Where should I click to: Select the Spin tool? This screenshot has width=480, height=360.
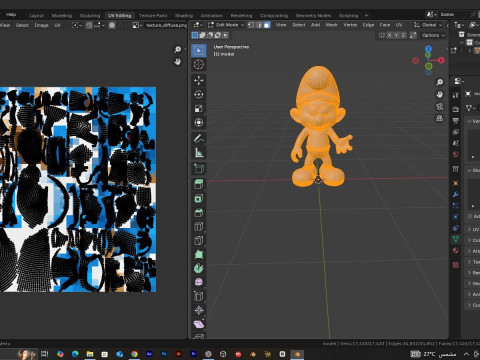[199, 268]
